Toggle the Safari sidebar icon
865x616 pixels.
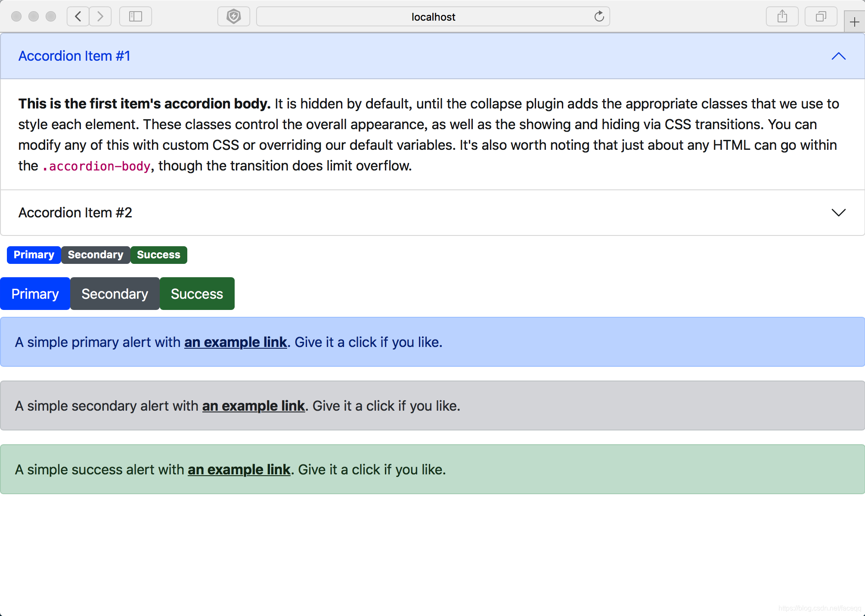[x=136, y=16]
